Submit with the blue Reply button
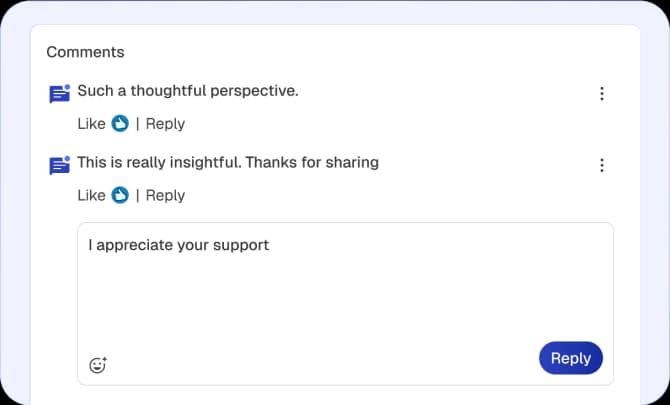The width and height of the screenshot is (670, 405). coord(571,358)
